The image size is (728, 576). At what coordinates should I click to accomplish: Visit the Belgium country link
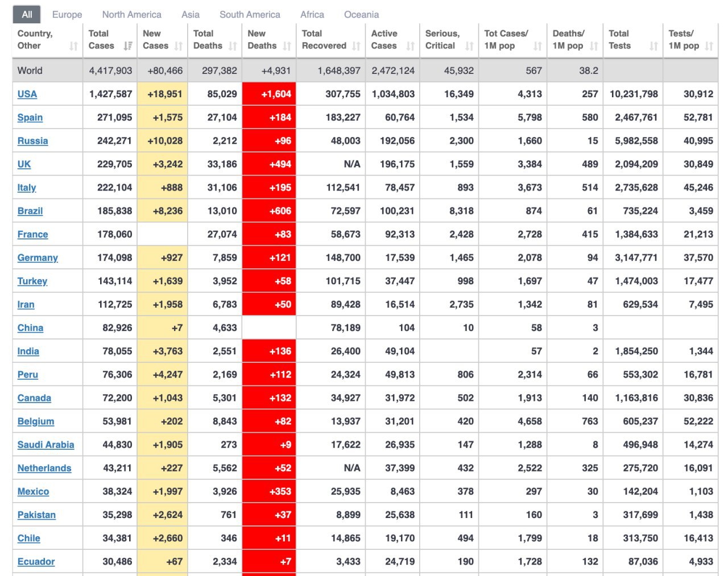(x=36, y=421)
